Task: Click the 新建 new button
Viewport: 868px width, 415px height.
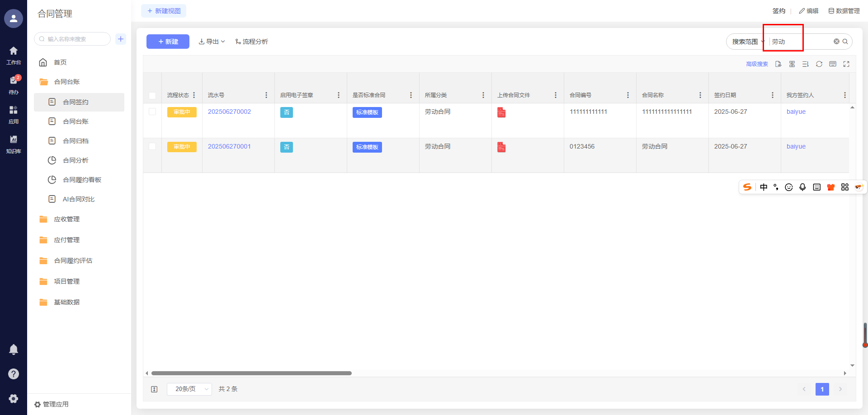Action: [168, 42]
